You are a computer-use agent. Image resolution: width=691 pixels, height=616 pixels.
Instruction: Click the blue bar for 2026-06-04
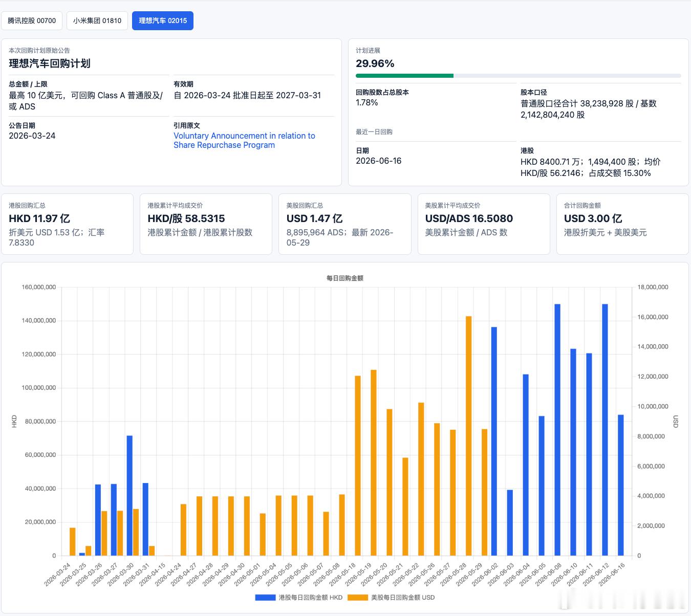click(x=526, y=465)
